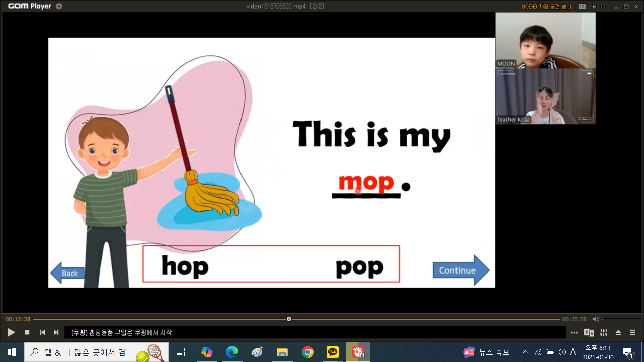Open the playlist hamburger menu
Screen dimensions: 644x362
632,333
